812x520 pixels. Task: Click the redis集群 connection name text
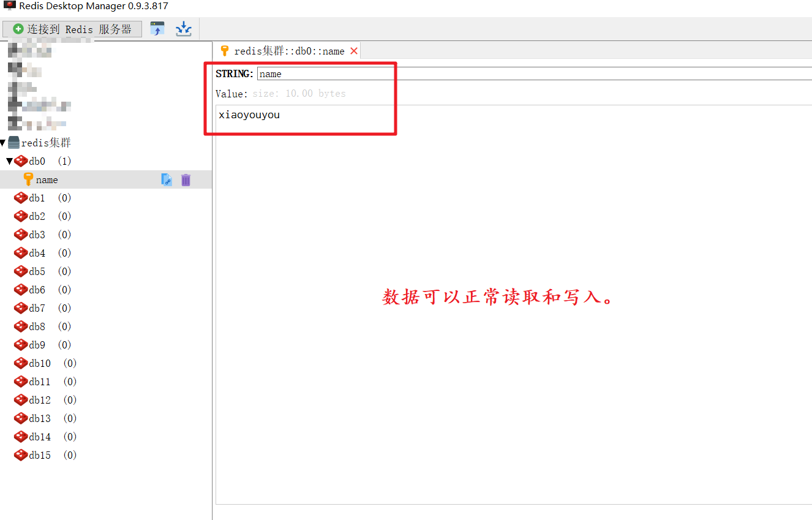coord(46,143)
